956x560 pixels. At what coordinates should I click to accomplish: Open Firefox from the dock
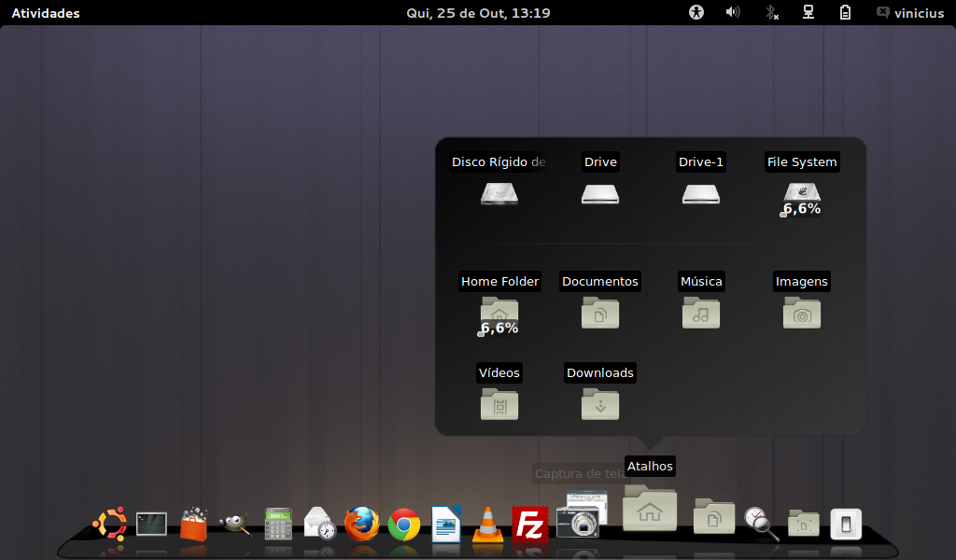(x=361, y=525)
